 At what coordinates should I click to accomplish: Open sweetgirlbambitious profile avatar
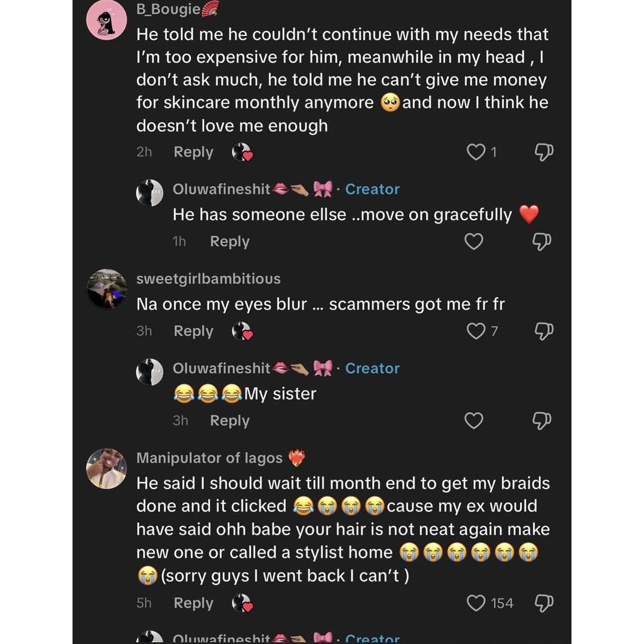(x=107, y=289)
